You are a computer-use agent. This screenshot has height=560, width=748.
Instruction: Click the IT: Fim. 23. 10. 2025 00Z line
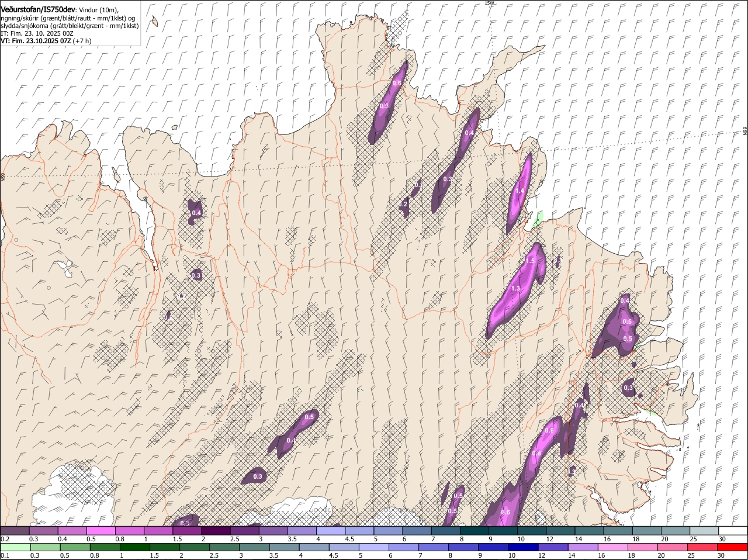(37, 34)
